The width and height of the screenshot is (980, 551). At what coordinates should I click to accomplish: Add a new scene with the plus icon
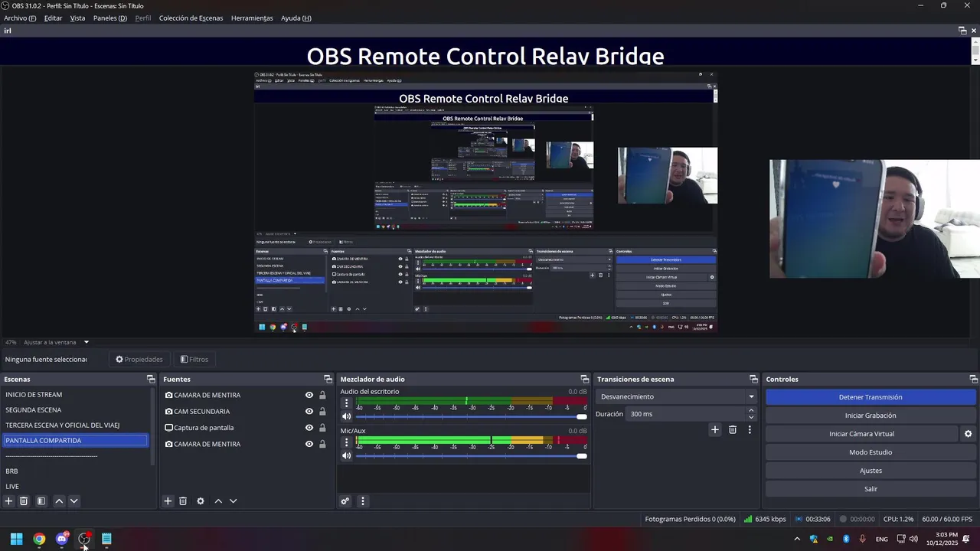8,501
